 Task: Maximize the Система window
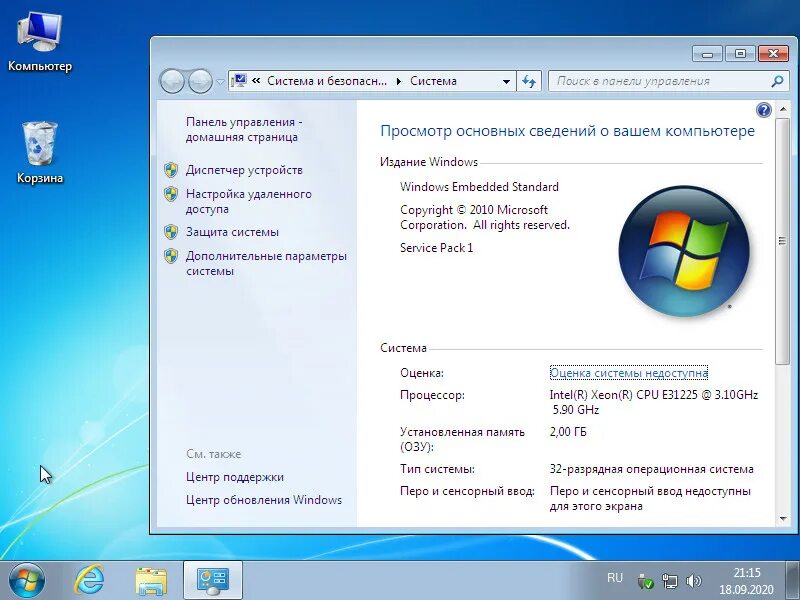tap(740, 54)
